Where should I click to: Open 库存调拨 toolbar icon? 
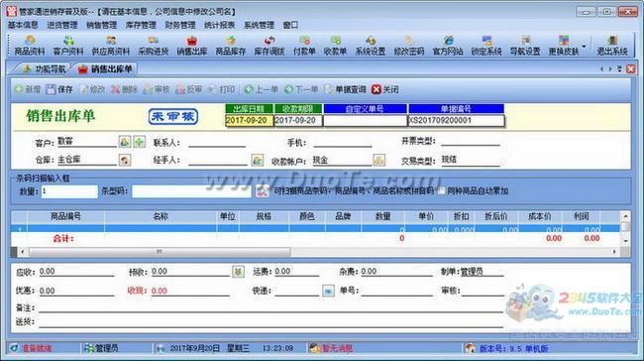pyautogui.click(x=269, y=46)
